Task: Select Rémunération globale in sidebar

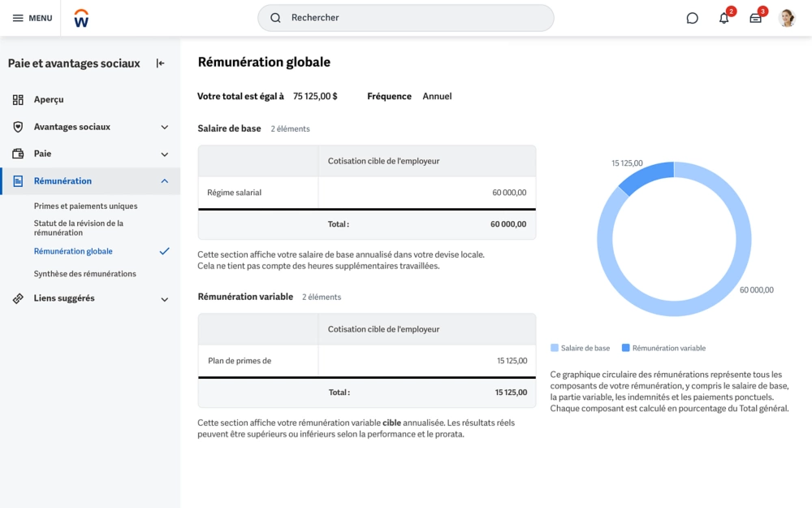Action: click(x=73, y=252)
